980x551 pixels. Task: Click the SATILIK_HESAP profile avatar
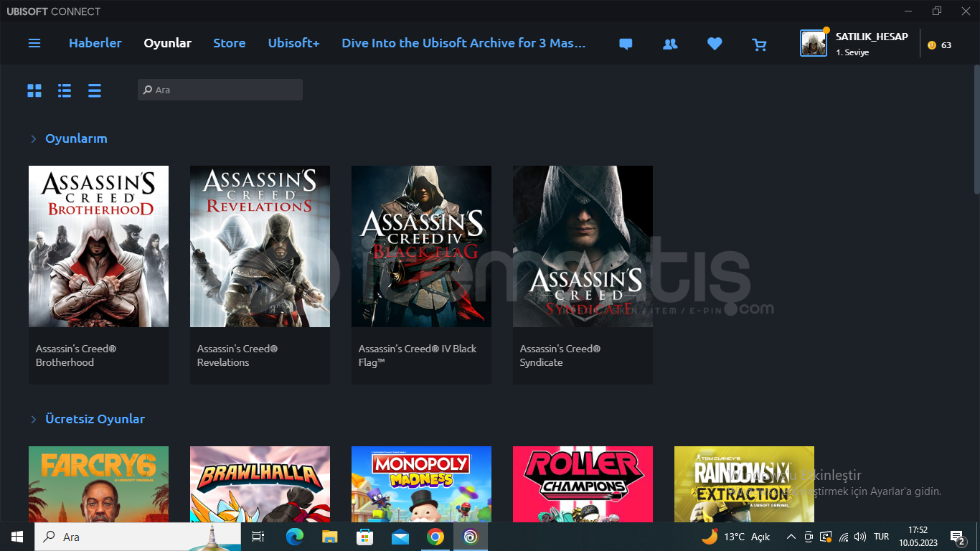814,43
